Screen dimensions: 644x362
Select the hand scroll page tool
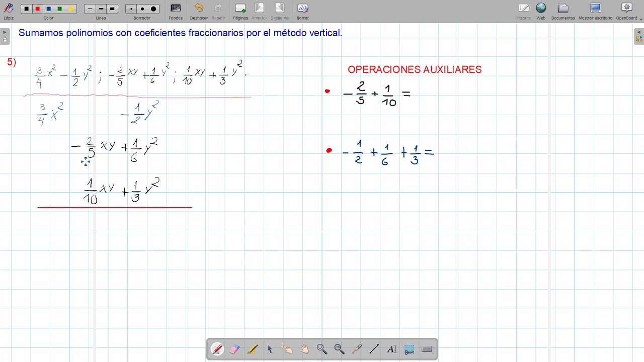point(304,349)
